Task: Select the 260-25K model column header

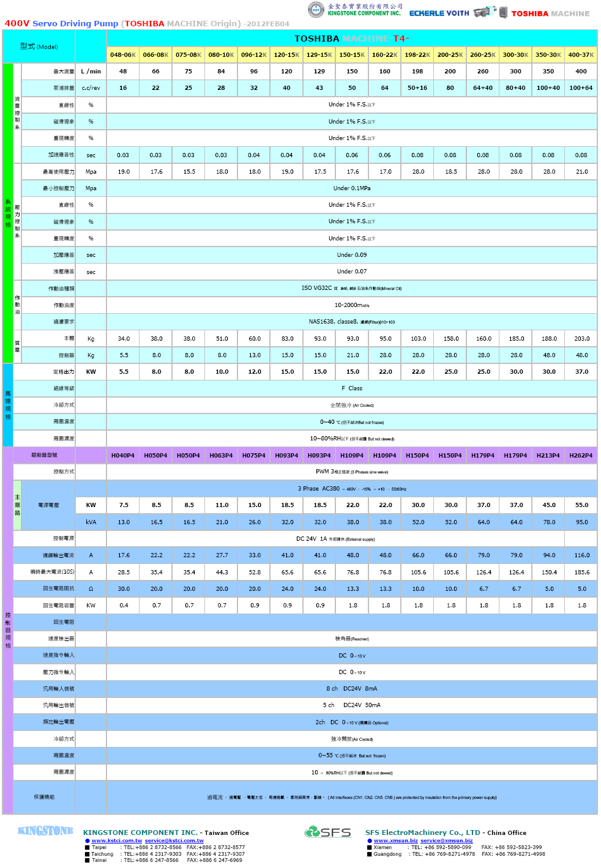Action: (x=483, y=55)
